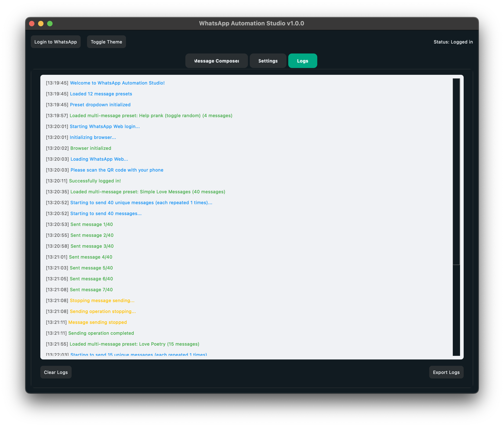This screenshot has height=427, width=504.
Task: Export the logs using Export Logs
Action: pos(446,372)
